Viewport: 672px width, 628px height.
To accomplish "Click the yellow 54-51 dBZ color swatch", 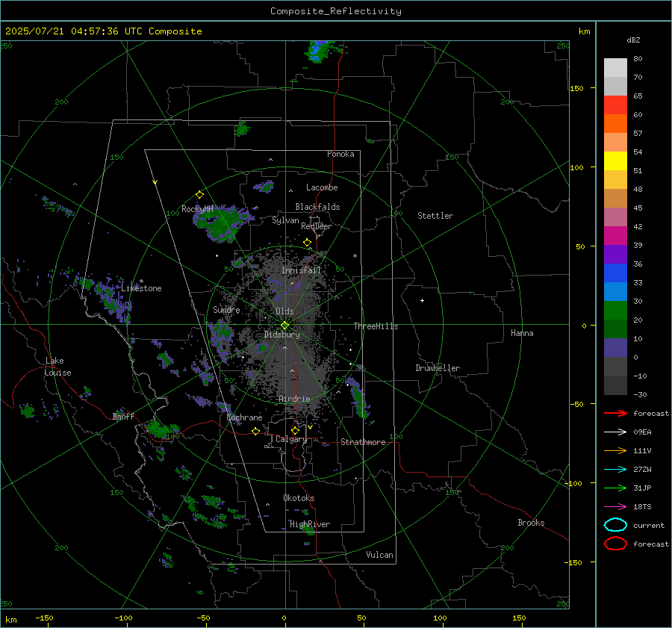I will tap(615, 161).
